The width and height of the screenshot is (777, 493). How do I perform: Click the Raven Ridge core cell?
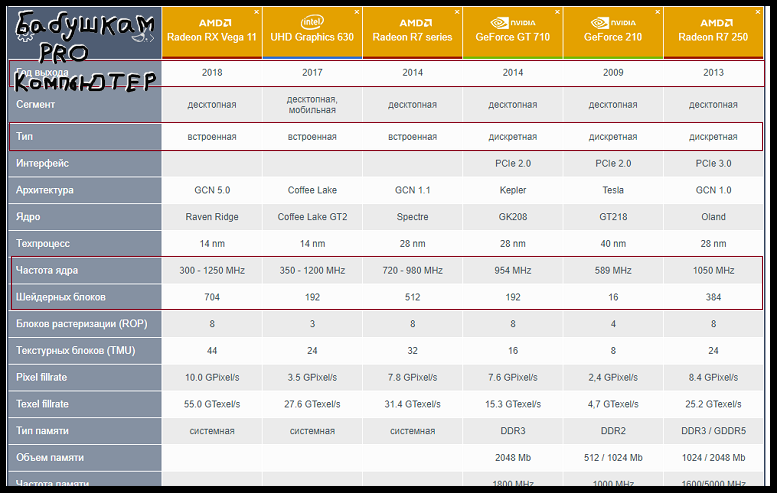212,217
